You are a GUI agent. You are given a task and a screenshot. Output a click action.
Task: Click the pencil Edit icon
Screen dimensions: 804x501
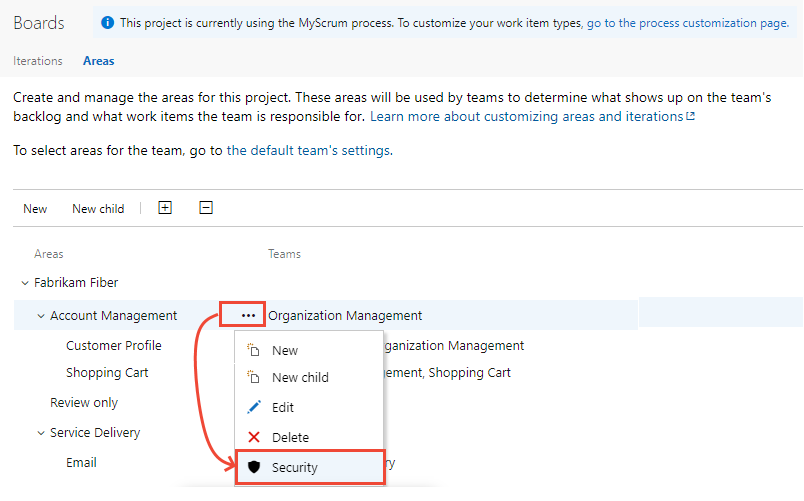254,407
